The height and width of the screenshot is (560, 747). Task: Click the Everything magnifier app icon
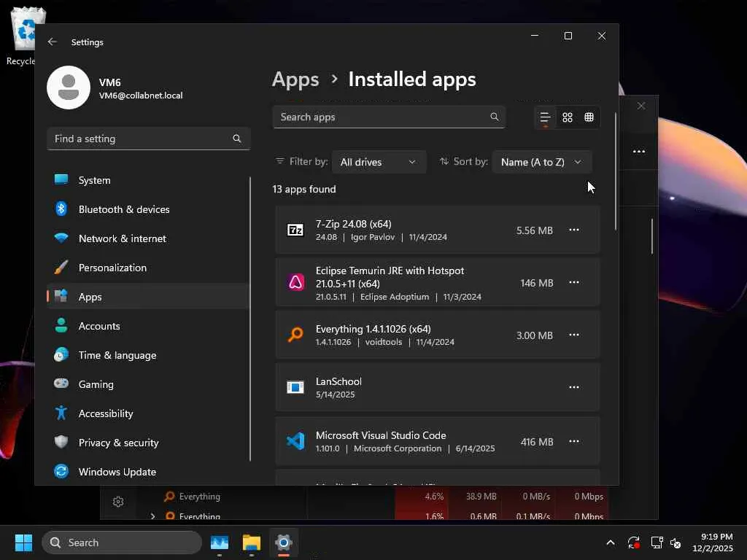pyautogui.click(x=295, y=335)
